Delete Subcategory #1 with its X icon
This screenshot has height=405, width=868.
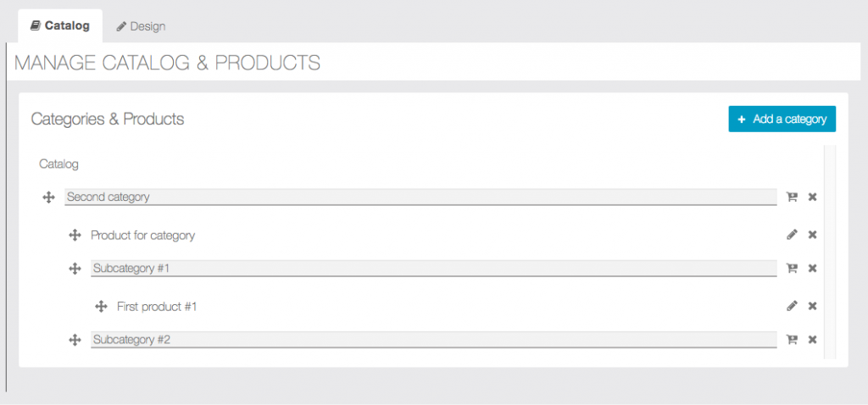pyautogui.click(x=812, y=269)
